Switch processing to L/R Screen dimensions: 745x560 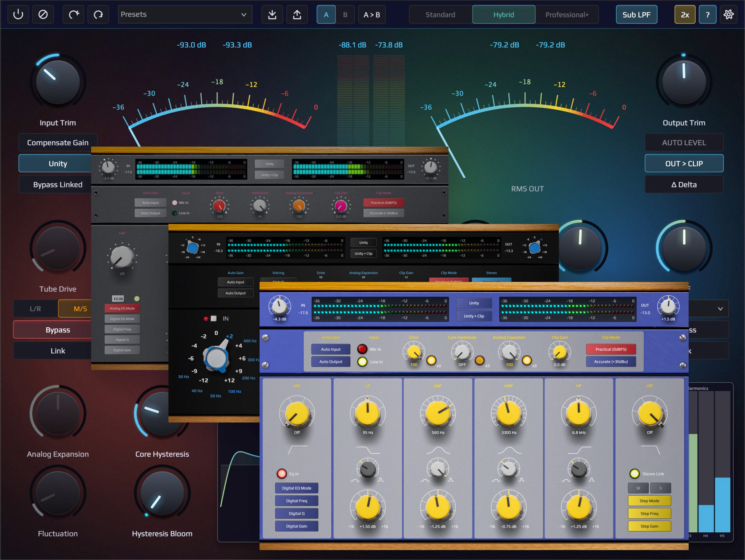[x=36, y=309]
